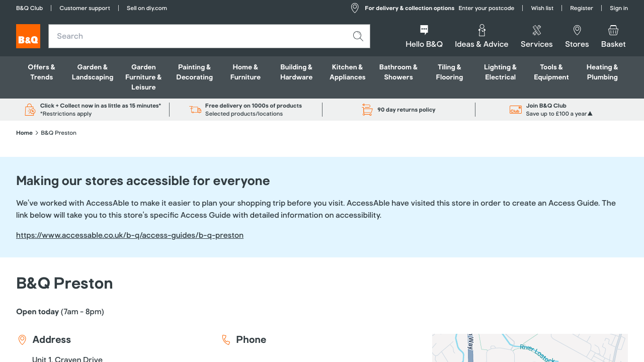This screenshot has height=362, width=644.
Task: Open Painting & Decorating menu
Action: (194, 72)
